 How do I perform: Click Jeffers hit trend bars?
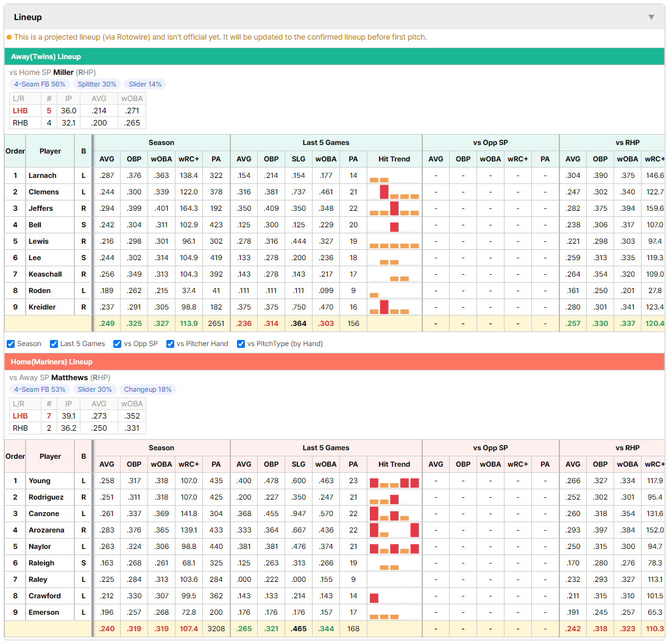click(x=394, y=208)
